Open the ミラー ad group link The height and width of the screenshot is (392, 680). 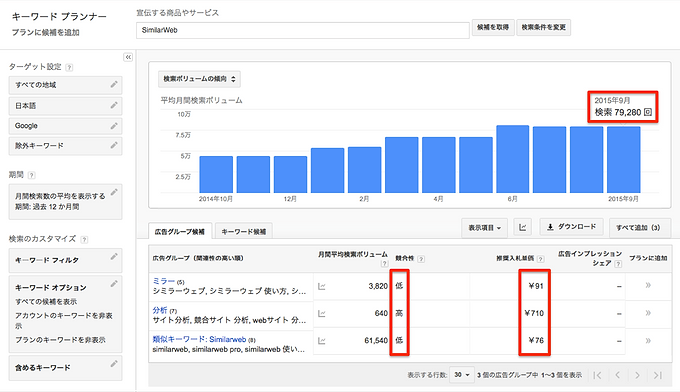point(163,281)
